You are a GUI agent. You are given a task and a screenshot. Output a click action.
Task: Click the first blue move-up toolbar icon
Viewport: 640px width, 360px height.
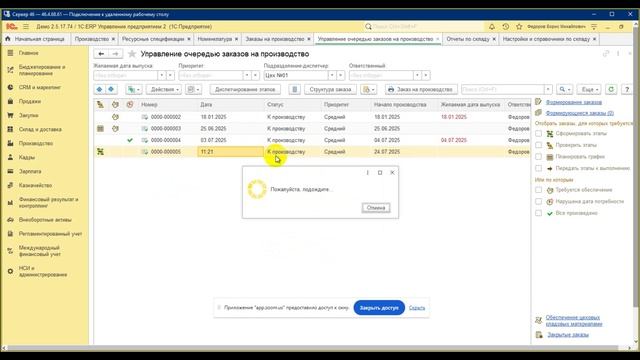click(x=100, y=89)
